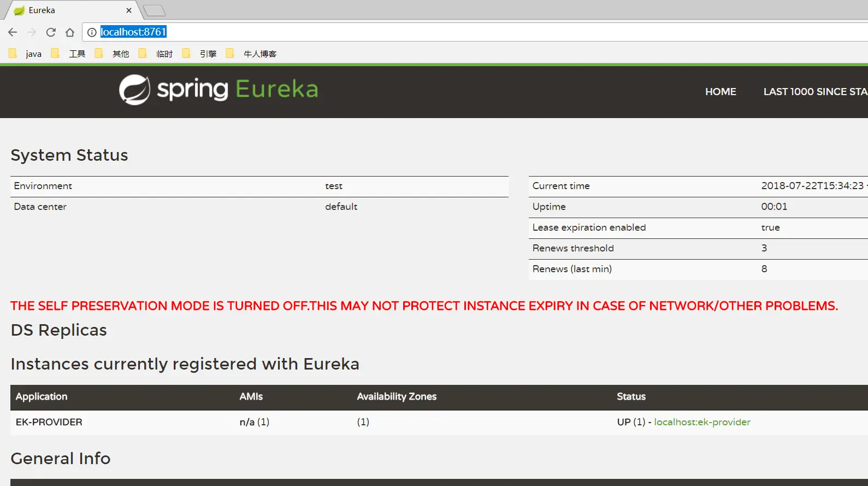868x486 pixels.
Task: Select the EK-PROVIDER application cell
Action: (49, 422)
